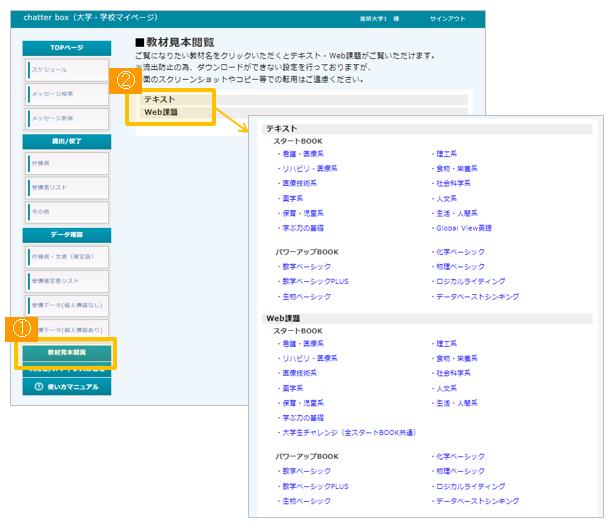
Task: Click その他 in the sidebar
Action: (x=66, y=212)
